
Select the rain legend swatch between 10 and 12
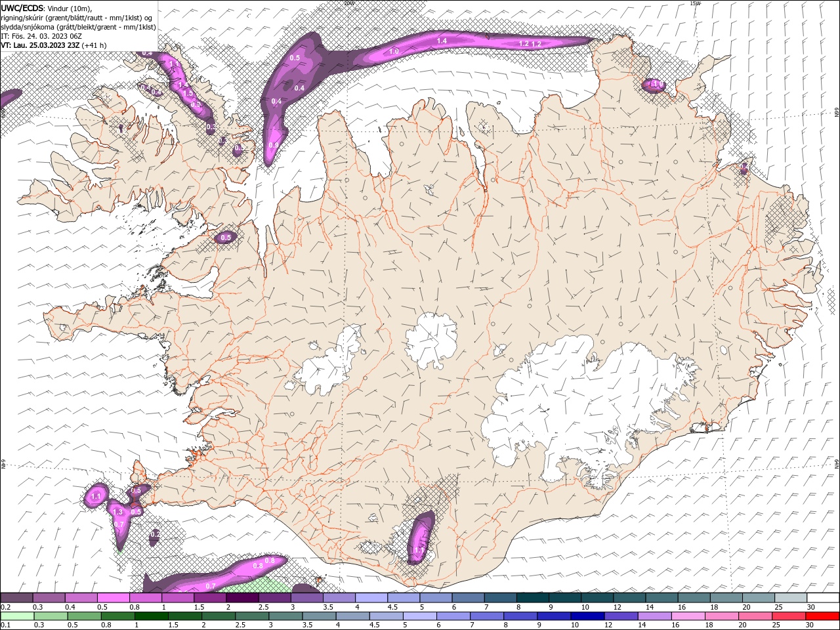(588, 616)
